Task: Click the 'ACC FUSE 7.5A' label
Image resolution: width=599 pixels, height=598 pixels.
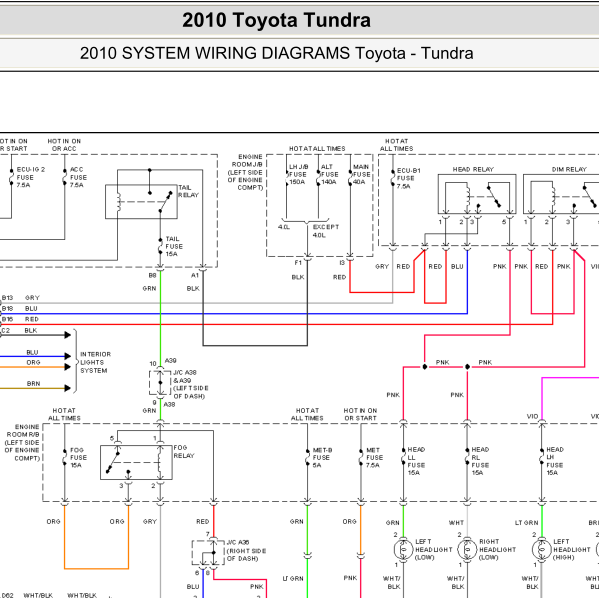Action: click(x=78, y=177)
